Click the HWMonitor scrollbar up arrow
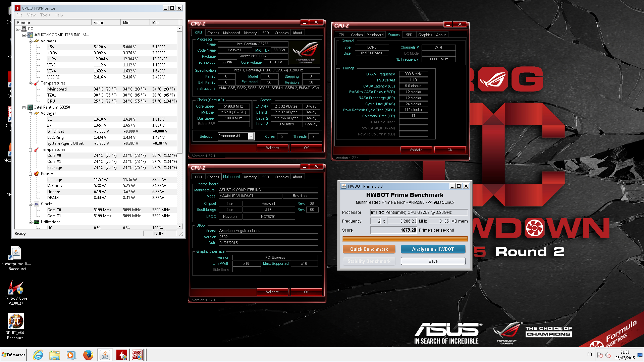 point(179,29)
